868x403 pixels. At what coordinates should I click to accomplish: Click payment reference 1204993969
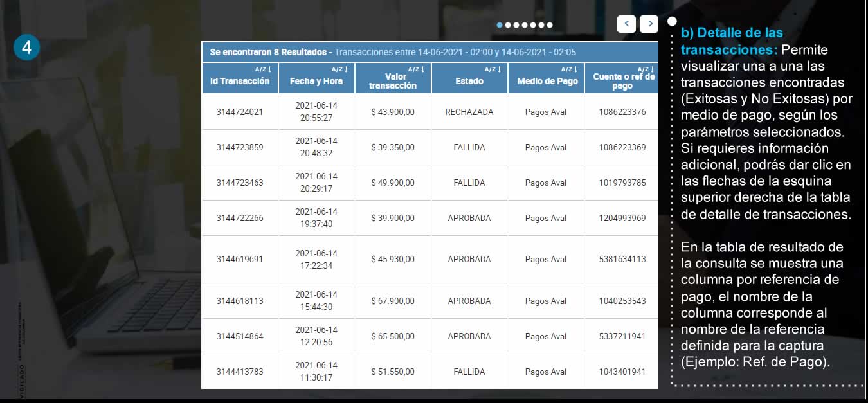click(x=622, y=218)
